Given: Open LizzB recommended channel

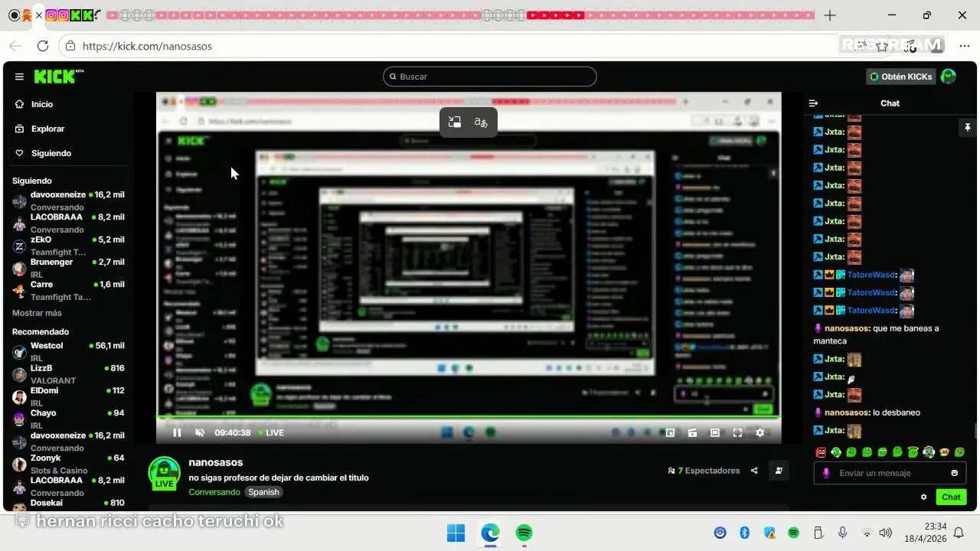Looking at the screenshot, I should coord(68,373).
